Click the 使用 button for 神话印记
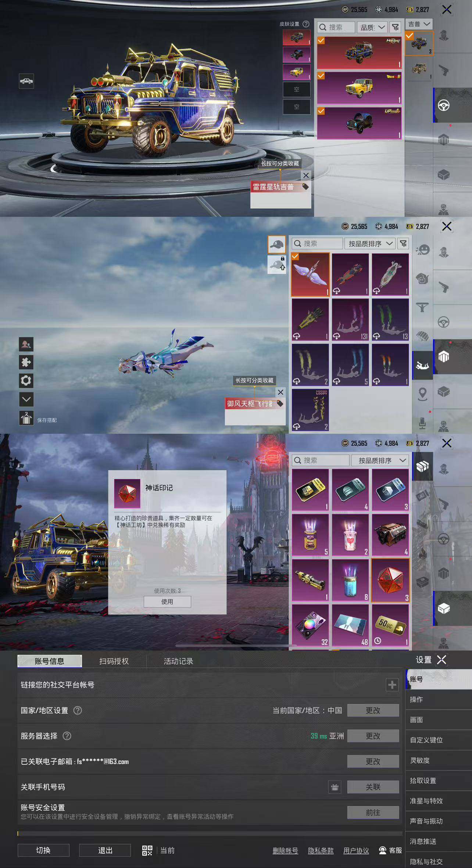472x868 pixels. coord(167,602)
